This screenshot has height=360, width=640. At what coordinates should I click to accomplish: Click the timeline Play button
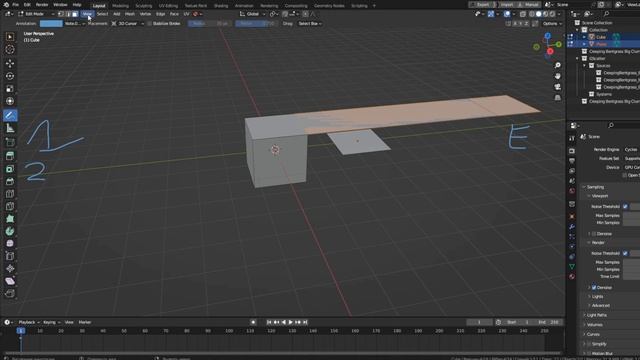coord(291,322)
